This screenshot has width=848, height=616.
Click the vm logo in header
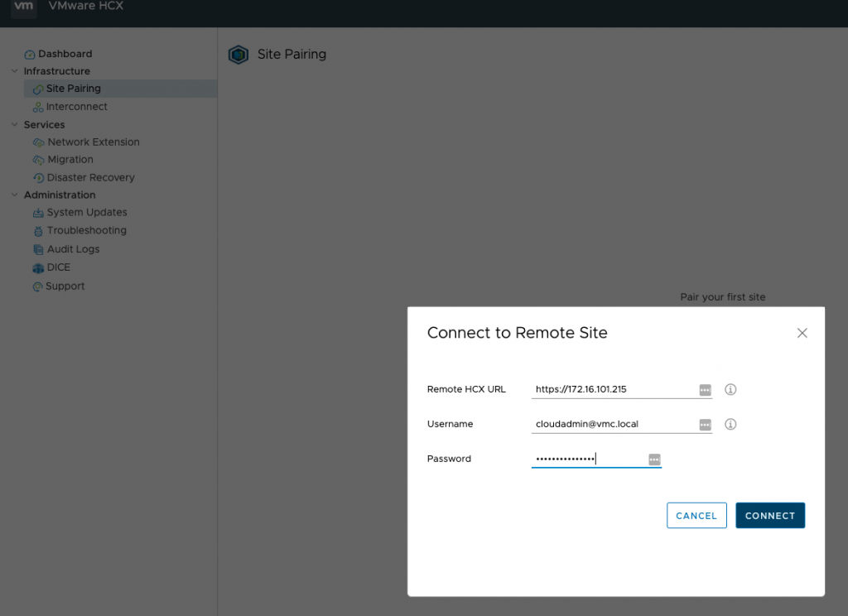click(24, 7)
